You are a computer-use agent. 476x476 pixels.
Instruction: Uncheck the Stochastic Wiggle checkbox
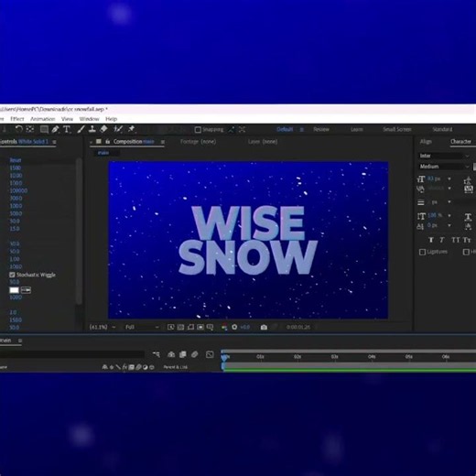coord(12,275)
